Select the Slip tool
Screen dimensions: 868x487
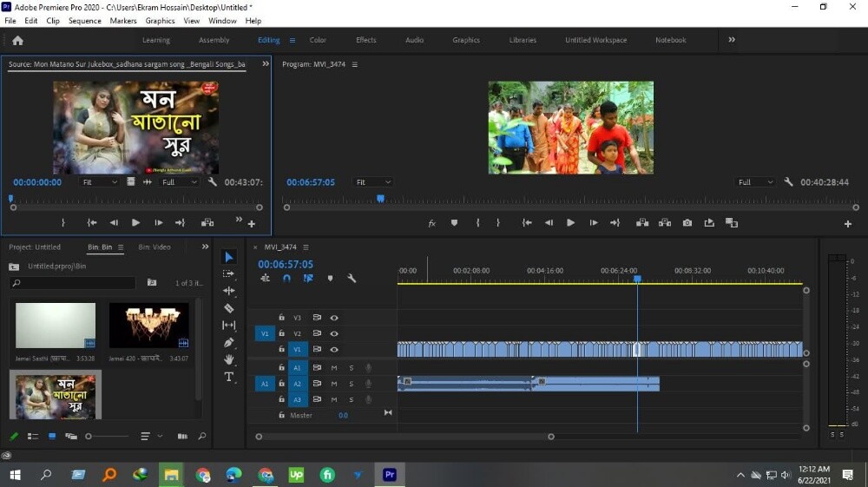point(228,325)
